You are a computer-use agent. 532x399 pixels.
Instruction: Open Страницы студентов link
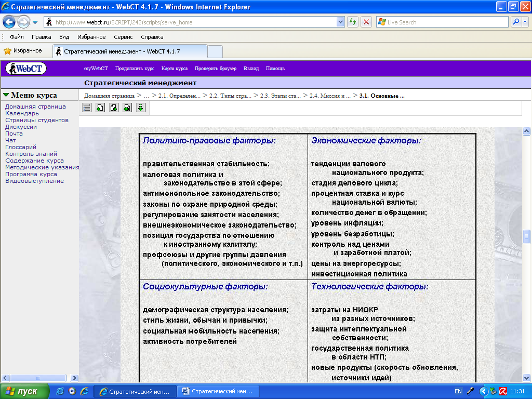[x=37, y=120]
